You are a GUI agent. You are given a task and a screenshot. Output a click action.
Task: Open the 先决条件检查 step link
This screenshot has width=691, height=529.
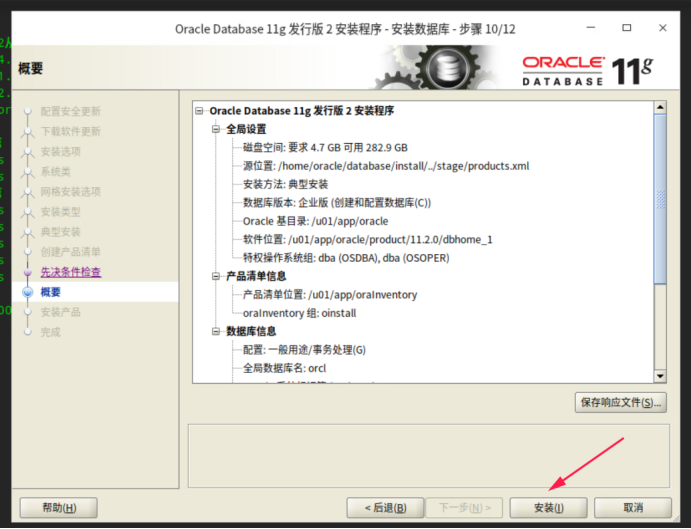[x=71, y=272]
